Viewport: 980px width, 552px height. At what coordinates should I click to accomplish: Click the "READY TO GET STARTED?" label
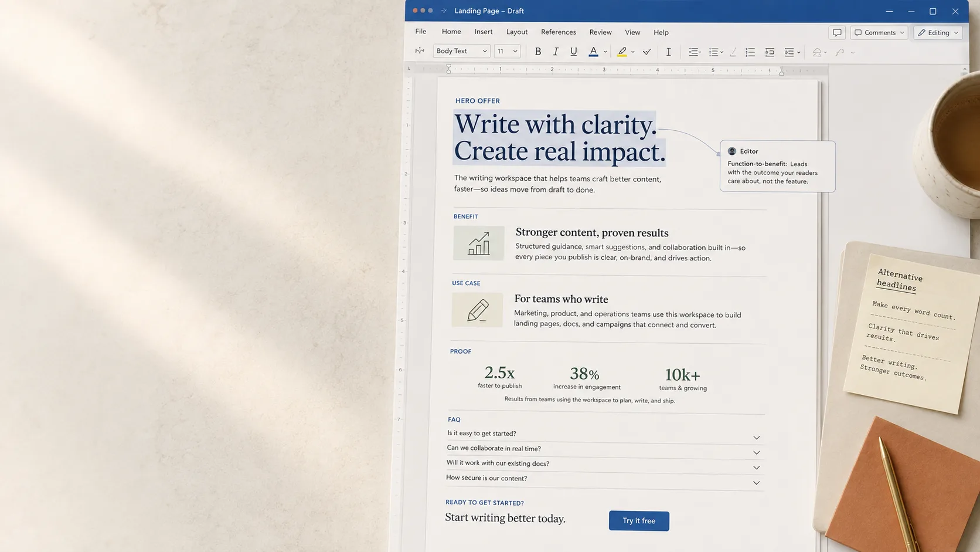point(485,503)
